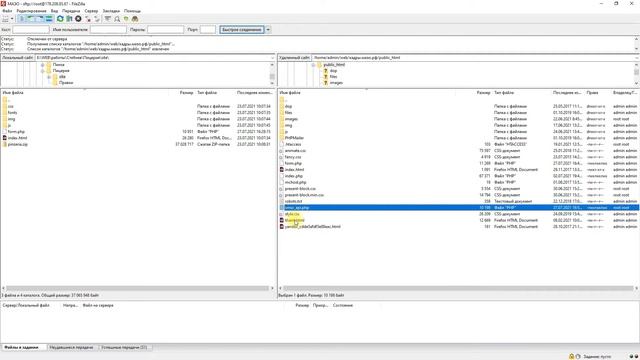Image resolution: width=640 pixels, height=360 pixels.
Task: Toggle the transfer queue display
Action: tap(49, 19)
